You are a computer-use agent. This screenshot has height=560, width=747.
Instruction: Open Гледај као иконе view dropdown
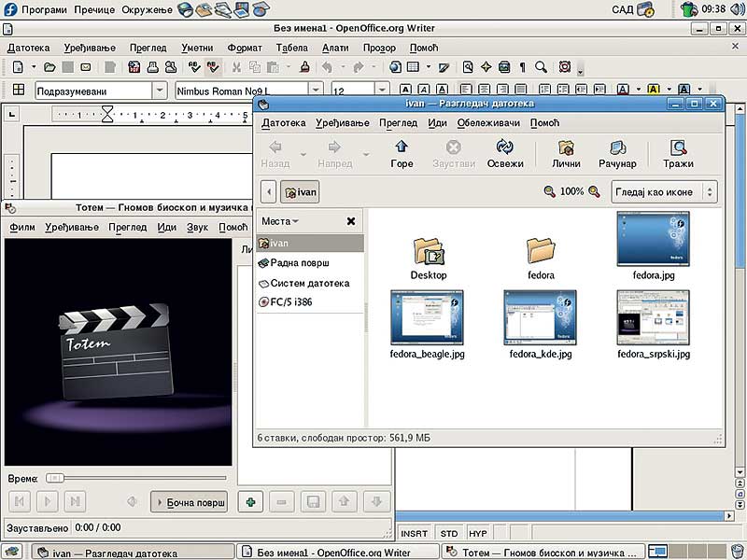click(664, 192)
